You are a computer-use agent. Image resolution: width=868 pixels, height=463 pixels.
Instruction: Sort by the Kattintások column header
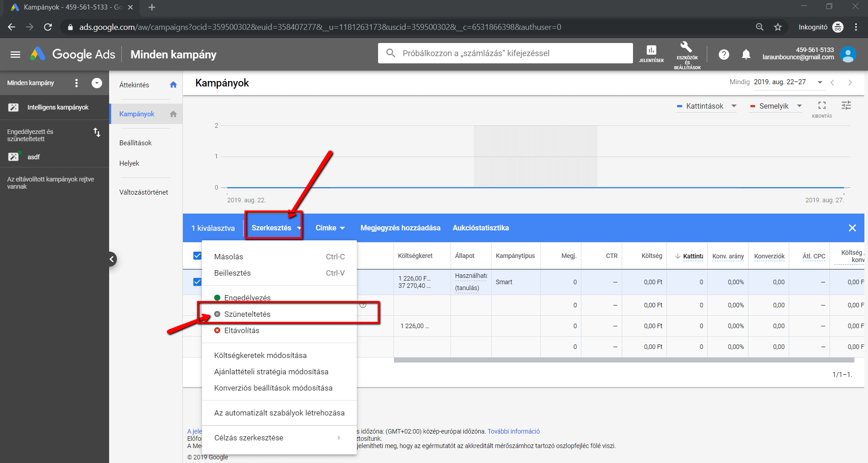(693, 256)
